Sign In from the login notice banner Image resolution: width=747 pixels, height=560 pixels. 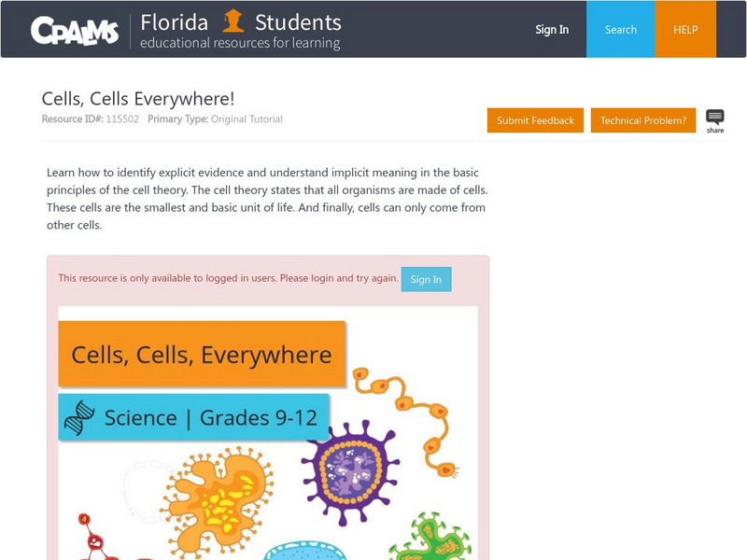(x=426, y=278)
